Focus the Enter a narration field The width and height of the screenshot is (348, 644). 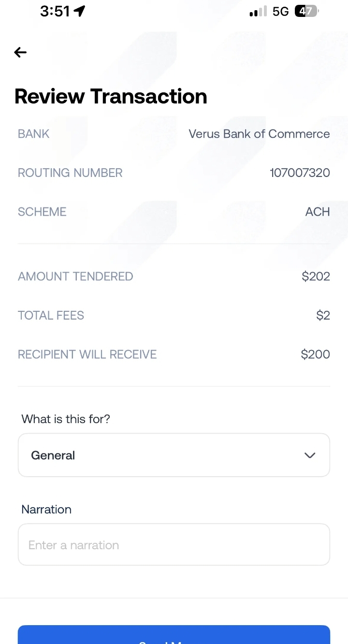click(174, 544)
